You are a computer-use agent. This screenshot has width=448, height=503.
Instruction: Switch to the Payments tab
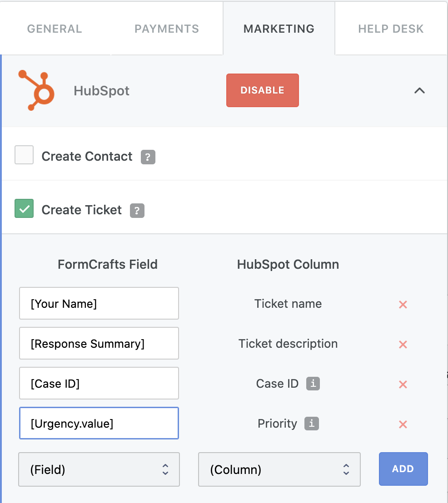click(167, 29)
